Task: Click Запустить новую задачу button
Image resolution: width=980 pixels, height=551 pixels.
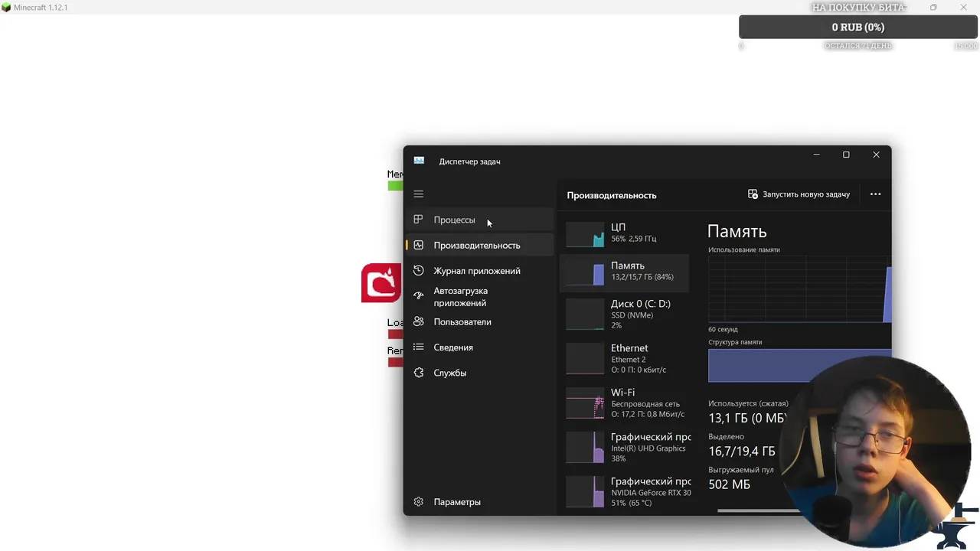Action: point(799,194)
